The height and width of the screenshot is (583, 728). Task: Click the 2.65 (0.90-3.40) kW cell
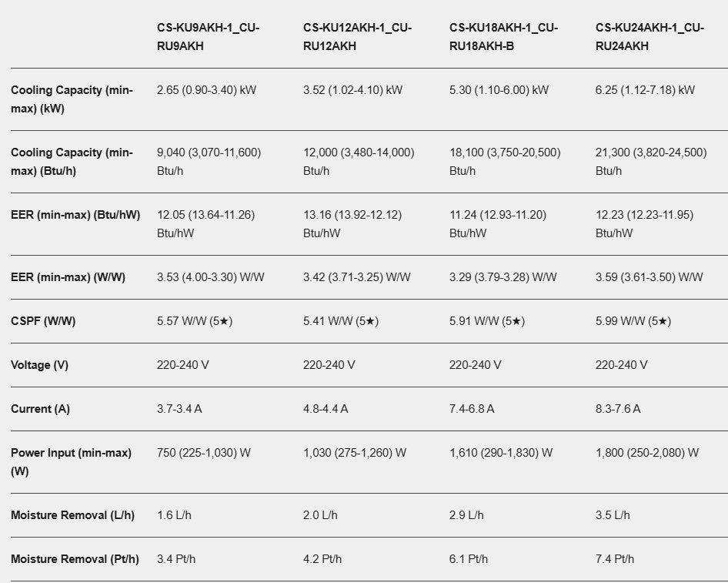pyautogui.click(x=206, y=90)
